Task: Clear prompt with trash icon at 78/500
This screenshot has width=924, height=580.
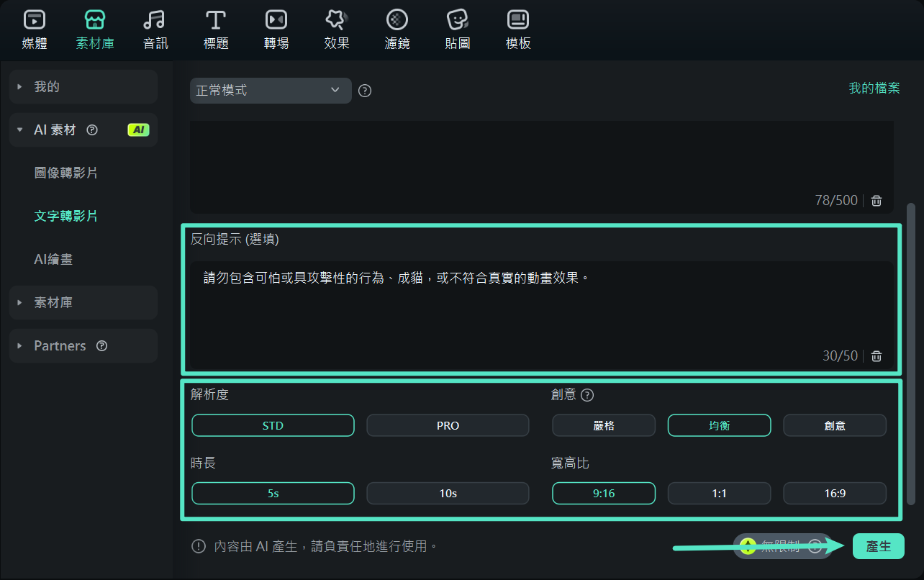Action: click(877, 201)
